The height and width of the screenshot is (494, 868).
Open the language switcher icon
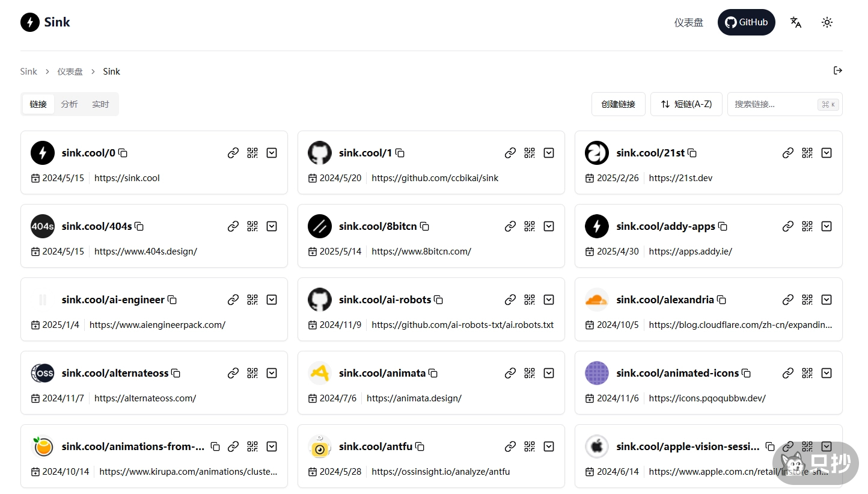[x=796, y=22]
